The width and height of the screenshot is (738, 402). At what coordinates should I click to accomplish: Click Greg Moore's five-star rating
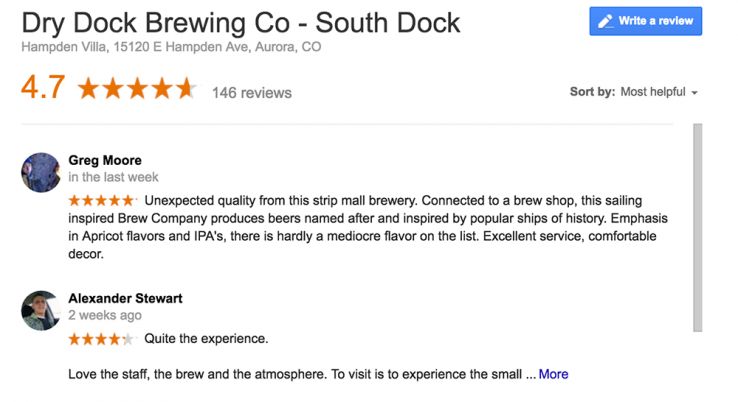tap(101, 200)
